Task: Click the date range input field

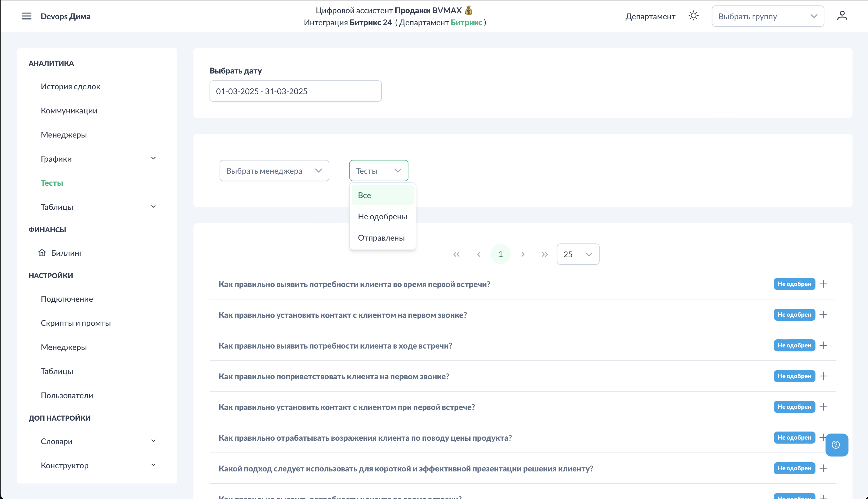Action: tap(295, 91)
